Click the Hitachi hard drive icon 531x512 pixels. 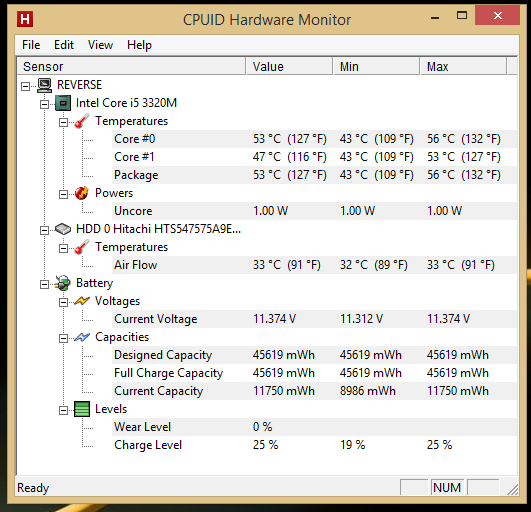click(63, 229)
